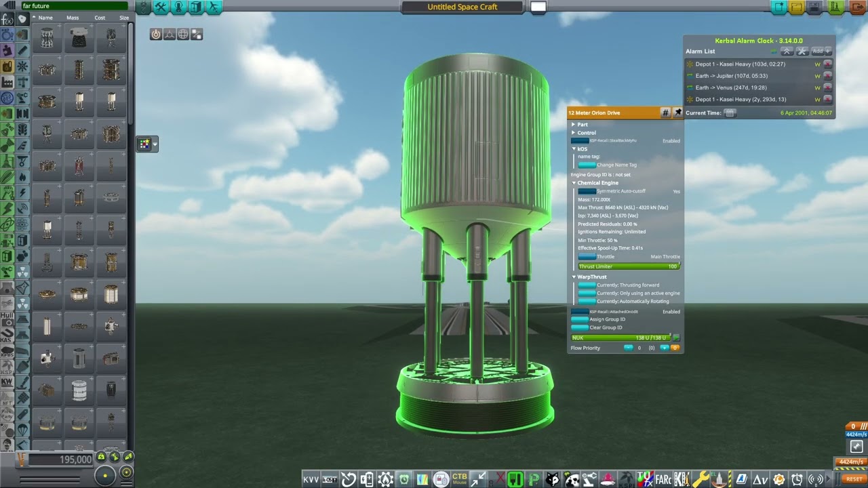The height and width of the screenshot is (488, 868).
Task: Toggle the NUK resource flow button
Action: [675, 338]
